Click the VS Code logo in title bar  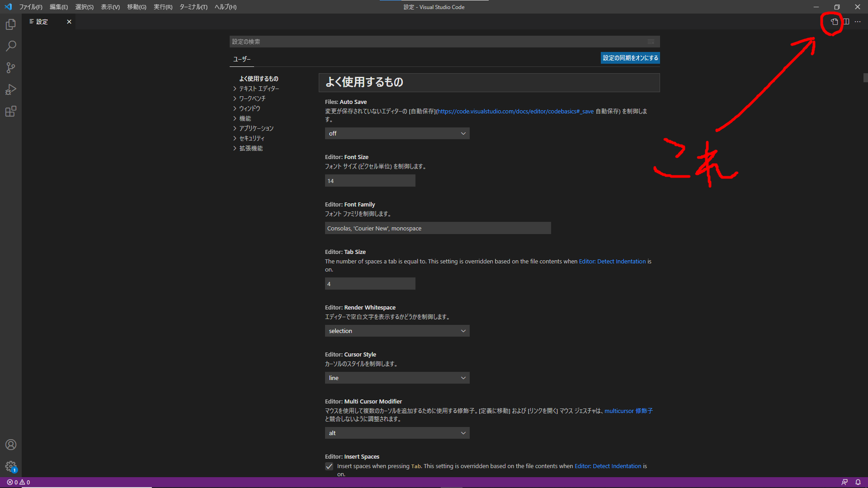8,7
